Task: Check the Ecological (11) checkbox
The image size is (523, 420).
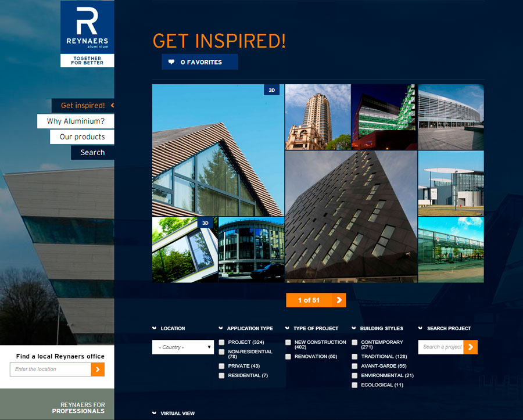Action: 354,385
